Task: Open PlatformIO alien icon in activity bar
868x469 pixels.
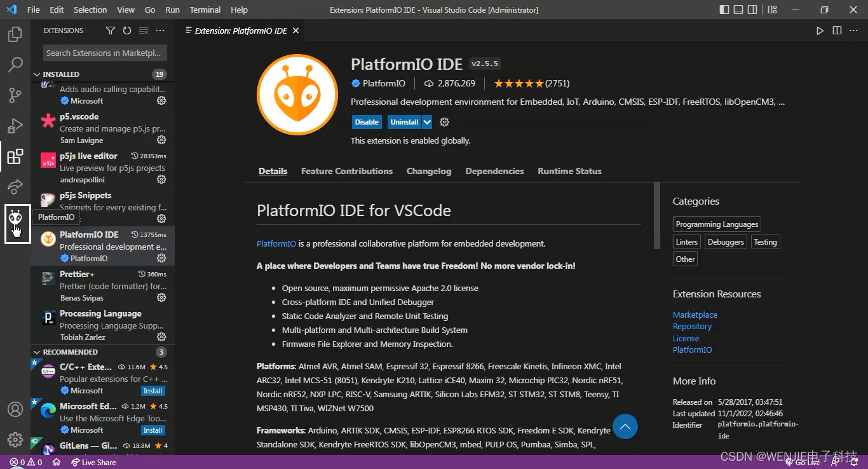Action: 15,217
